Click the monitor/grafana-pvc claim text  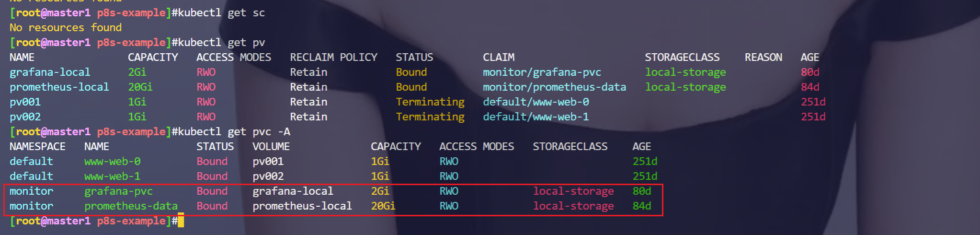point(542,72)
